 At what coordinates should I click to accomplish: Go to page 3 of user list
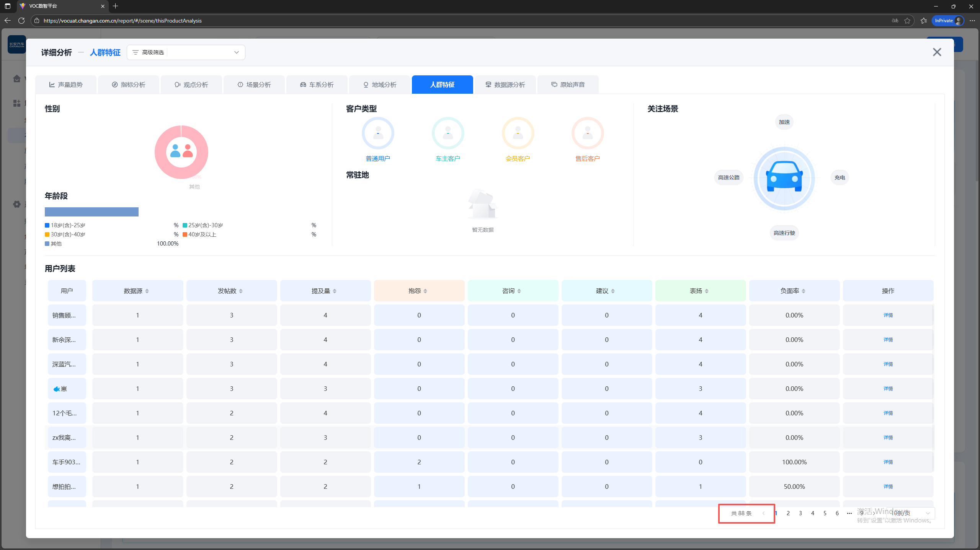pyautogui.click(x=800, y=513)
